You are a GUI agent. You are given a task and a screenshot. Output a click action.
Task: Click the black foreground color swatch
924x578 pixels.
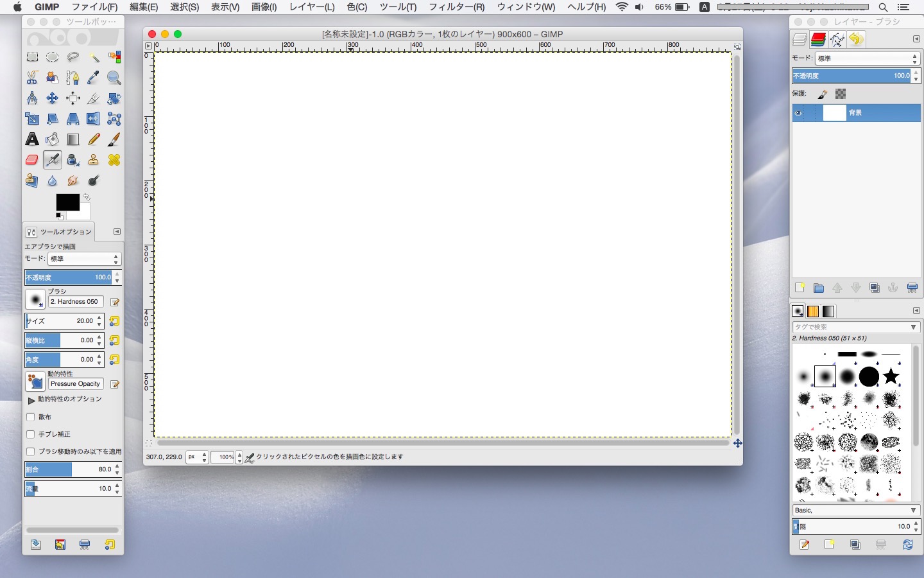click(x=67, y=202)
